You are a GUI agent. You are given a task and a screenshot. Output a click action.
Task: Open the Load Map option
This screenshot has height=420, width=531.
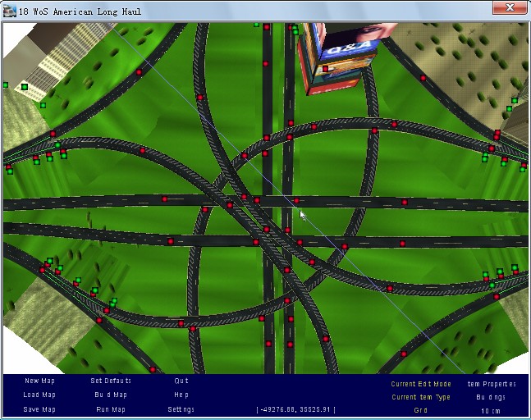(39, 395)
